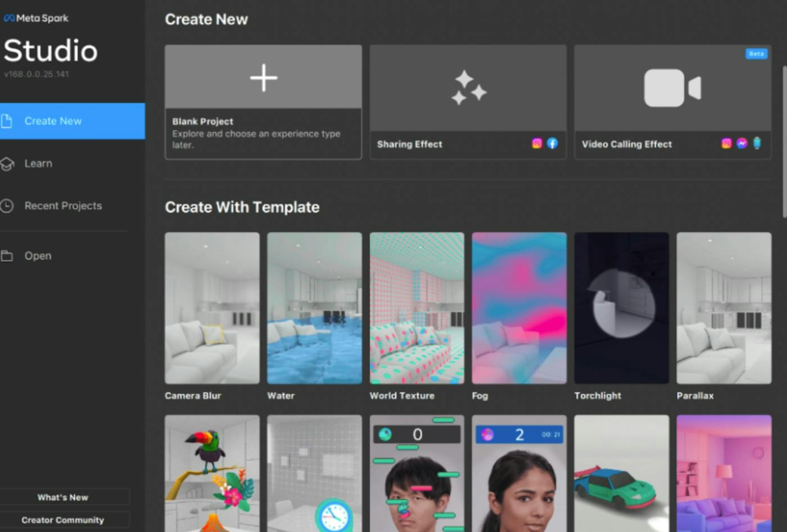
Task: Open the Torchlight template
Action: coord(621,308)
